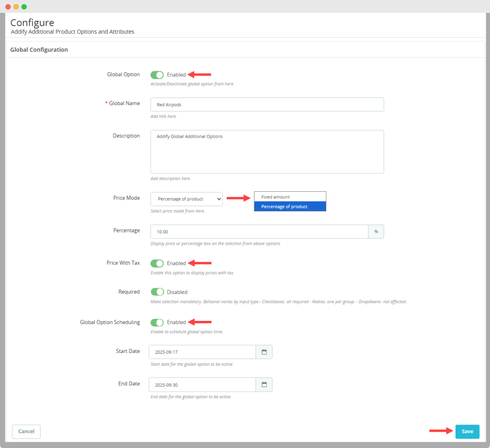The image size is (490, 448).
Task: Turn off Global Option Scheduling switch
Action: coord(157,323)
